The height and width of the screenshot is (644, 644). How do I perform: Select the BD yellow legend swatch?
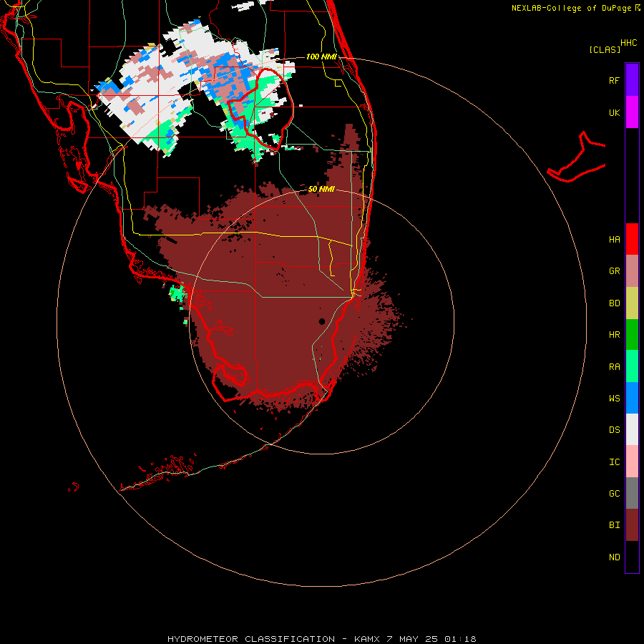[x=632, y=303]
